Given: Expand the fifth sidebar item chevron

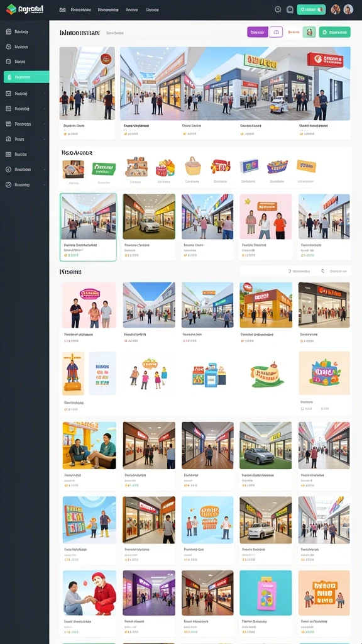Looking at the screenshot, I should pyautogui.click(x=45, y=94).
